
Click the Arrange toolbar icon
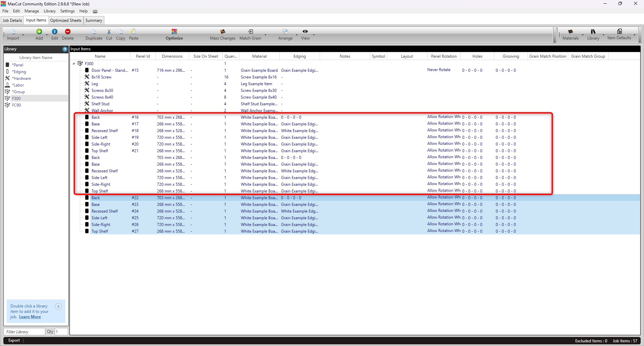pyautogui.click(x=285, y=32)
